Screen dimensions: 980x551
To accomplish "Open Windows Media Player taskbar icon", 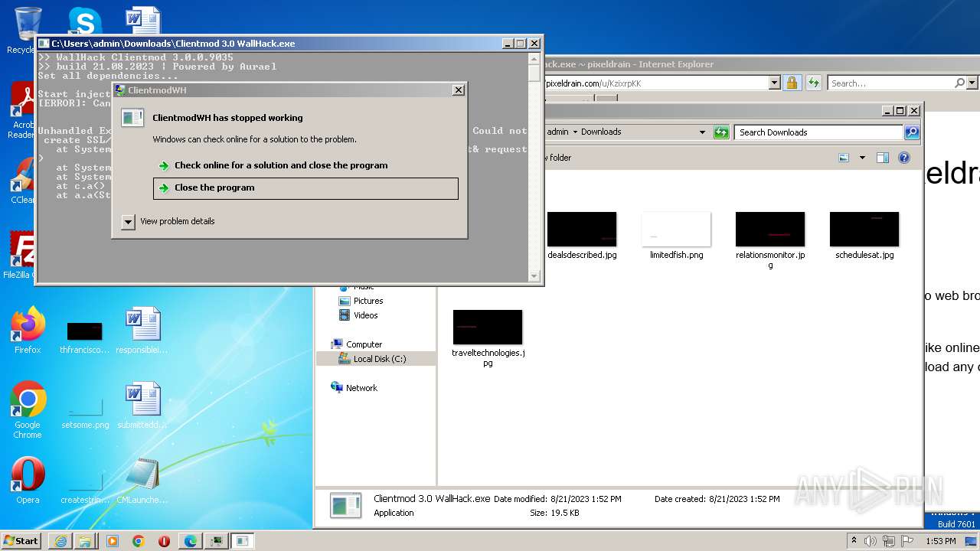I will click(x=113, y=541).
